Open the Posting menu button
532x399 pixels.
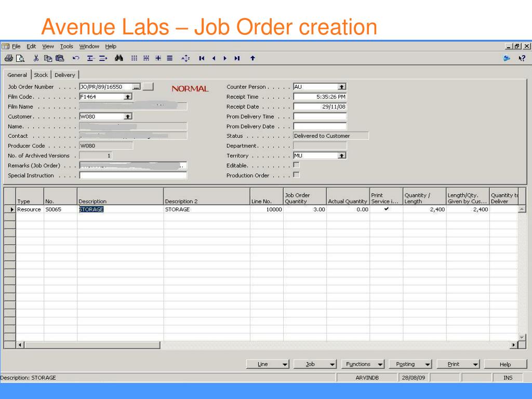pos(410,364)
